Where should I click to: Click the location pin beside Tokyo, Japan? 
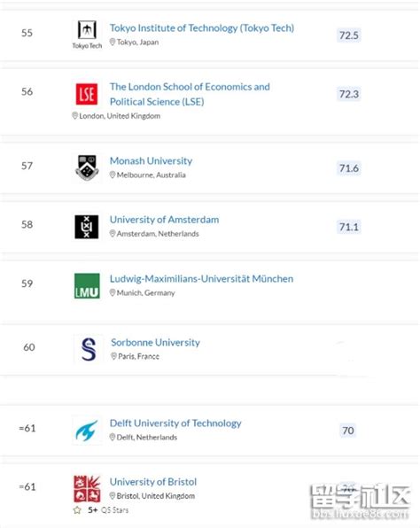[113, 43]
